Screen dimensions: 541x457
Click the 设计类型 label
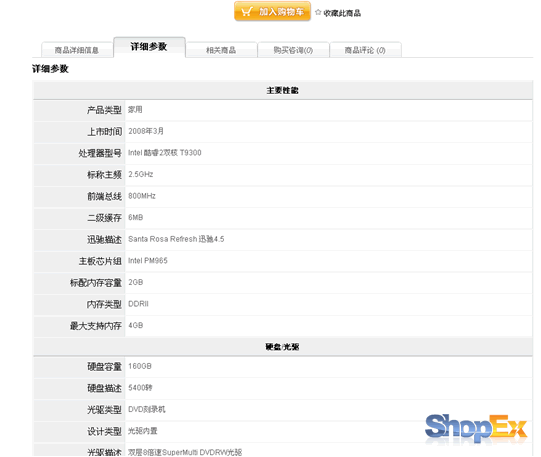(x=105, y=431)
